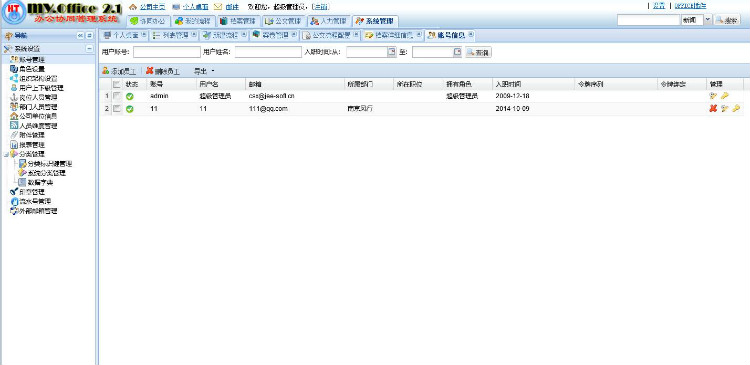Switch to 系统管理 main tab
The image size is (750, 365).
click(375, 21)
